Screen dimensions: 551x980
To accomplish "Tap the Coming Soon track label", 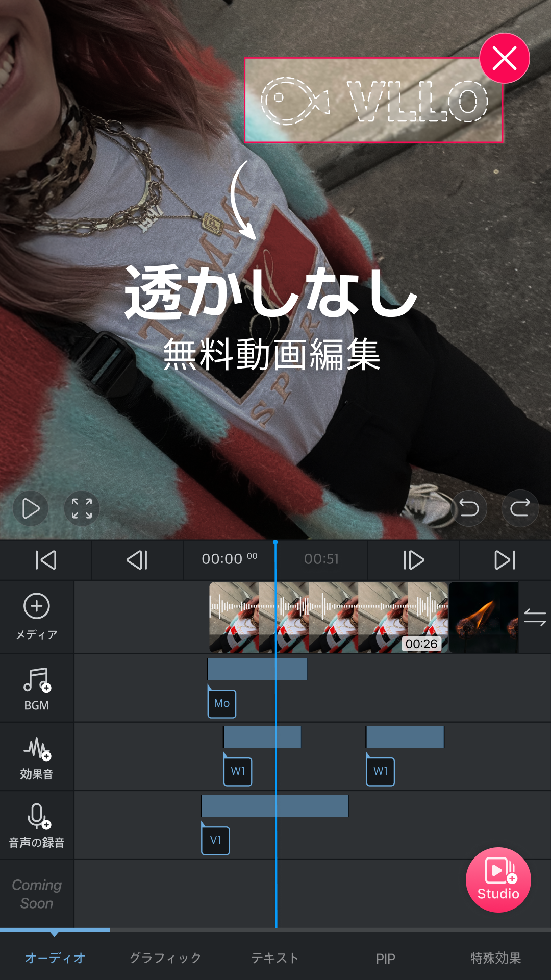I will tap(37, 894).
